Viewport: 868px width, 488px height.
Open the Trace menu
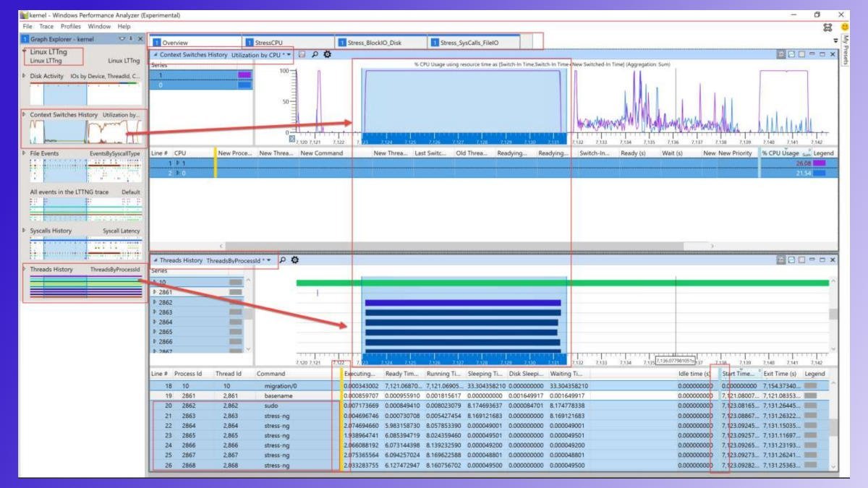pos(46,26)
